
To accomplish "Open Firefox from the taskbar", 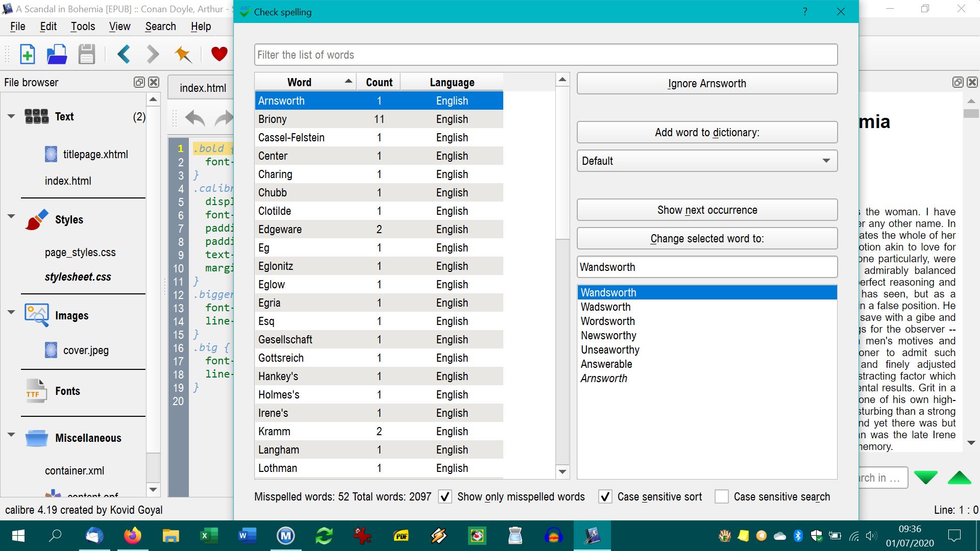I will [x=132, y=536].
